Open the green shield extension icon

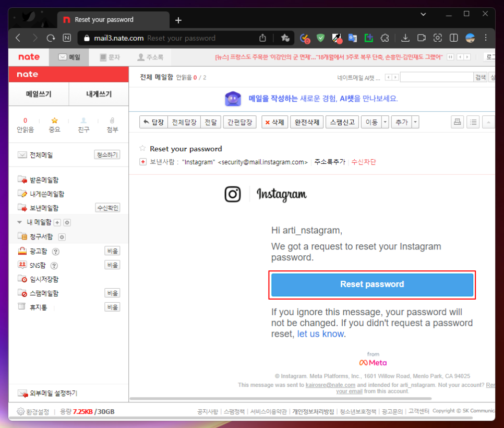pyautogui.click(x=320, y=38)
